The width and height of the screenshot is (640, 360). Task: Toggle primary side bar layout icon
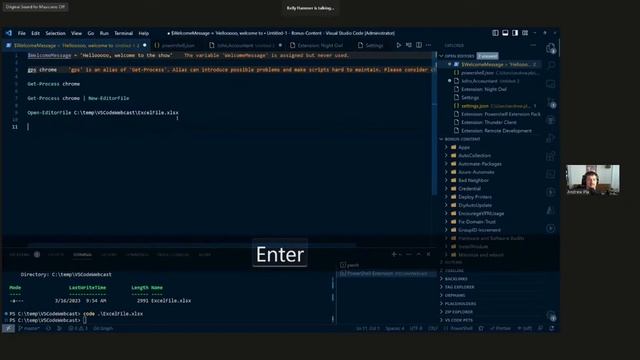[495, 33]
